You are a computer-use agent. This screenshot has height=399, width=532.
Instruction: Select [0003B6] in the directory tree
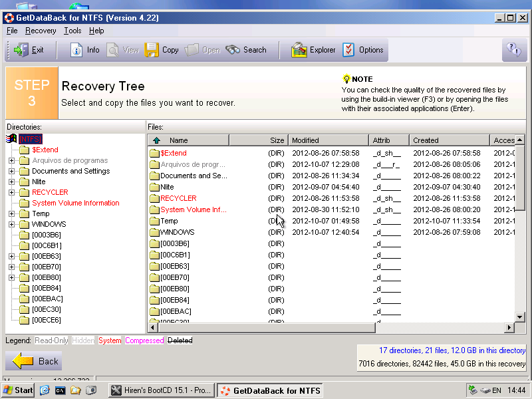[47, 235]
